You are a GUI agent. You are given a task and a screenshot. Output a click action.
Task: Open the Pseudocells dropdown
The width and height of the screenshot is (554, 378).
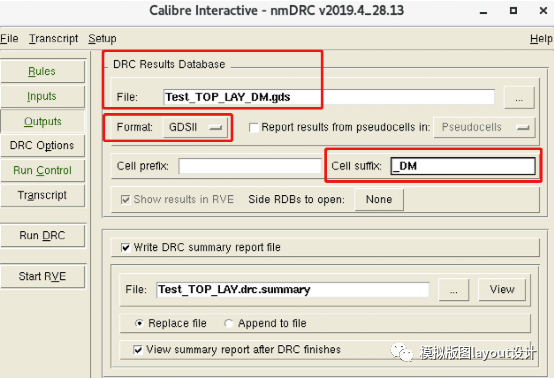click(x=484, y=127)
